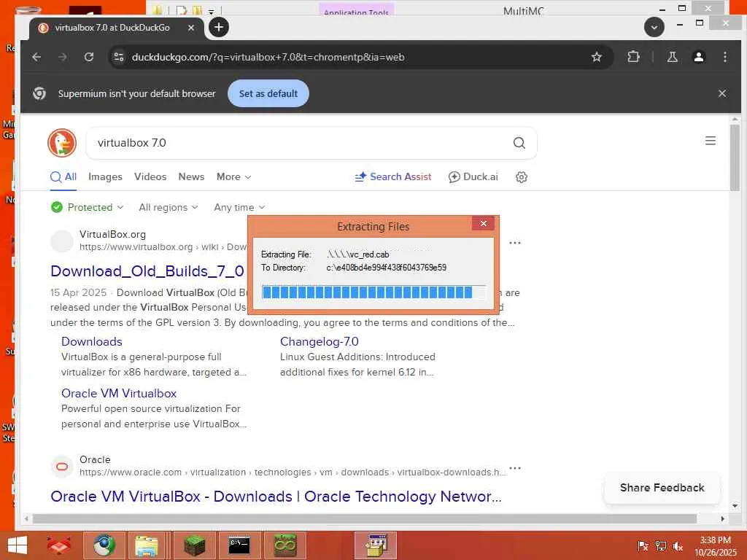The width and height of the screenshot is (747, 560).
Task: Click Set as default button
Action: pyautogui.click(x=268, y=93)
